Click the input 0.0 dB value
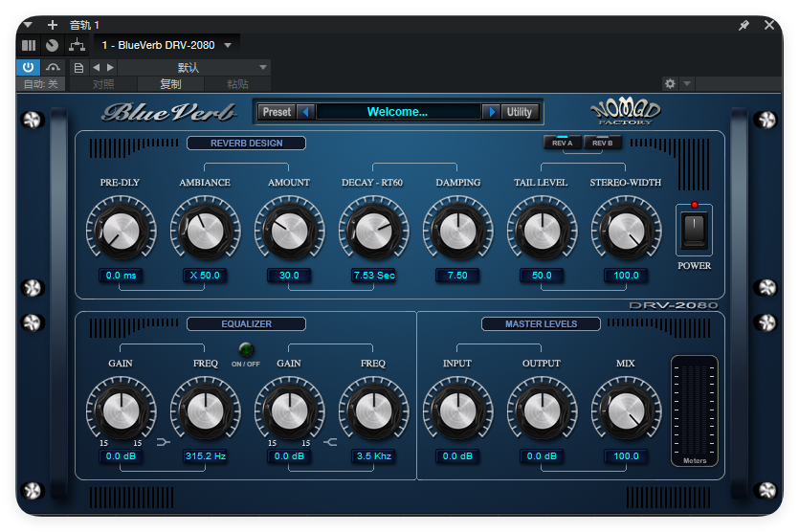This screenshot has width=799, height=532. [x=457, y=456]
